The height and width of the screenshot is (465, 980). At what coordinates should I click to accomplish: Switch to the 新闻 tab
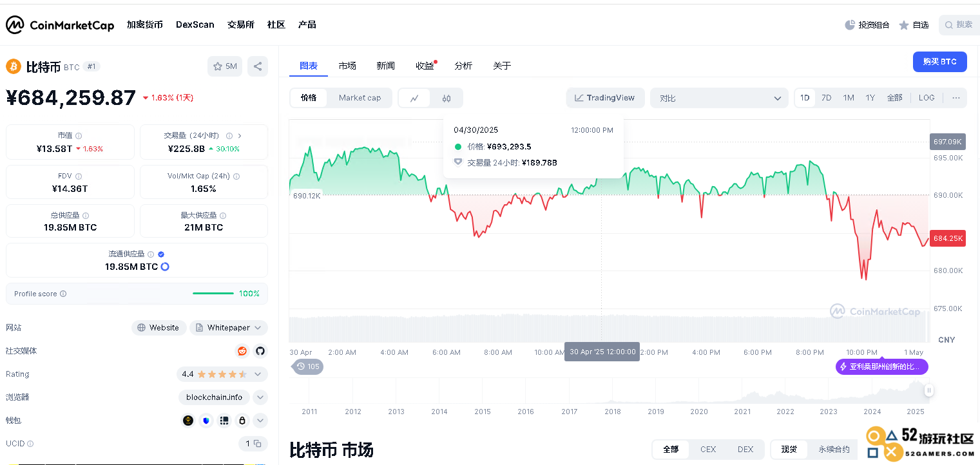coord(386,66)
